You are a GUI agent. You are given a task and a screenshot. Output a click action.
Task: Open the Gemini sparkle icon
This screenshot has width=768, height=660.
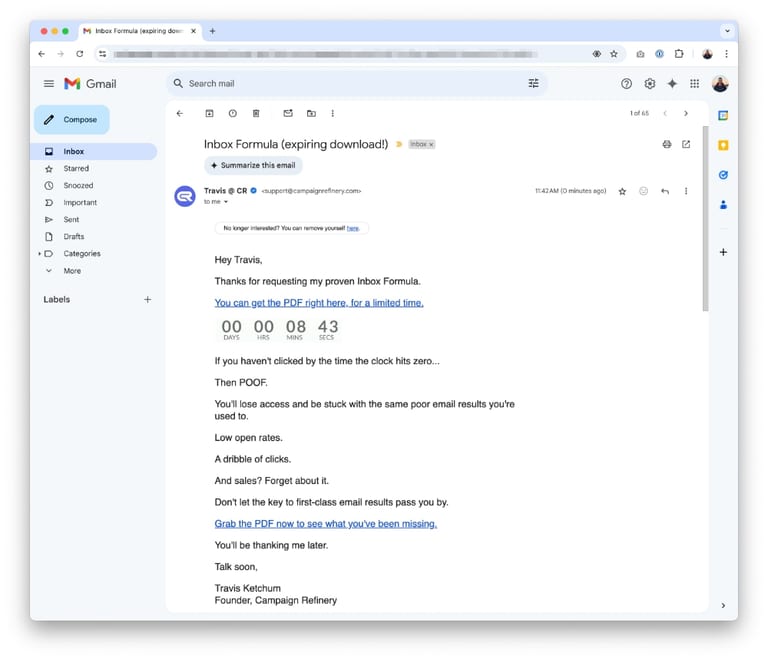672,84
